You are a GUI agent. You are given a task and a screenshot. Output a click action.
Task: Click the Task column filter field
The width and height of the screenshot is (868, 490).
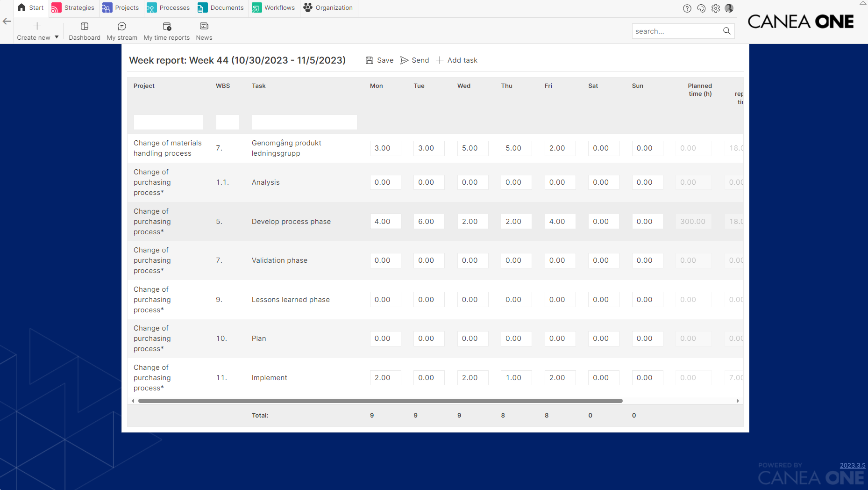304,122
